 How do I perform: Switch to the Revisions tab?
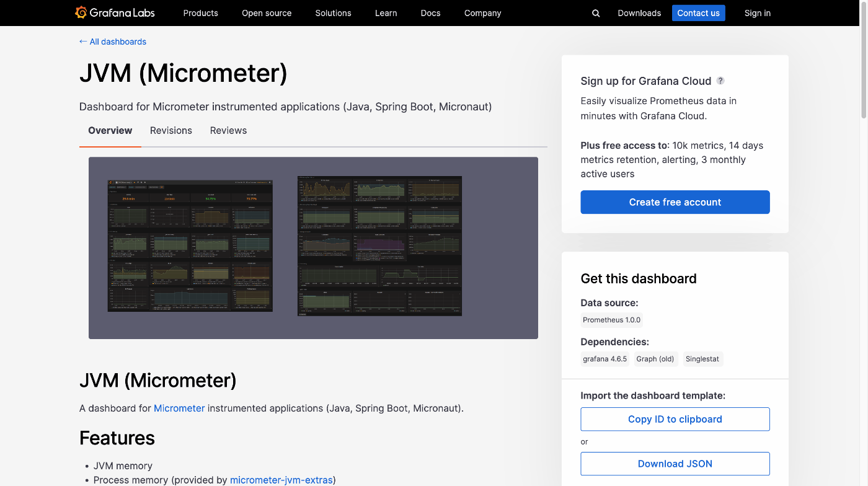(171, 131)
